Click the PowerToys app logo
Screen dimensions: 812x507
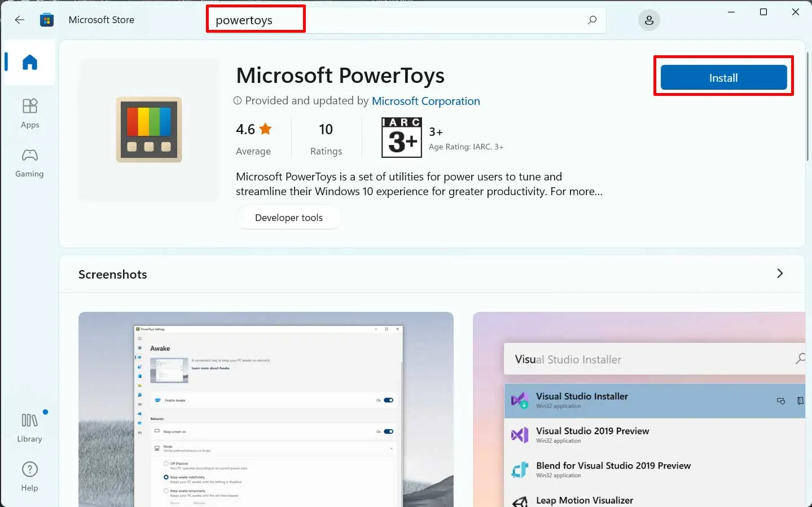pos(149,130)
